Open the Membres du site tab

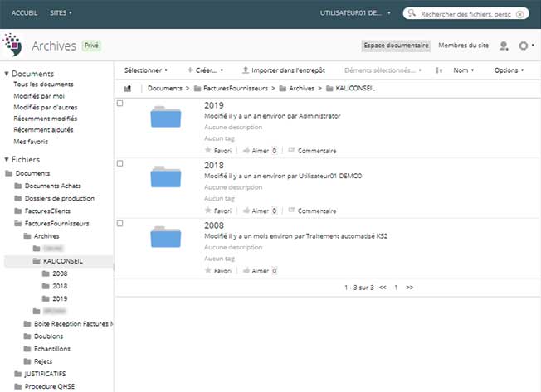point(463,46)
